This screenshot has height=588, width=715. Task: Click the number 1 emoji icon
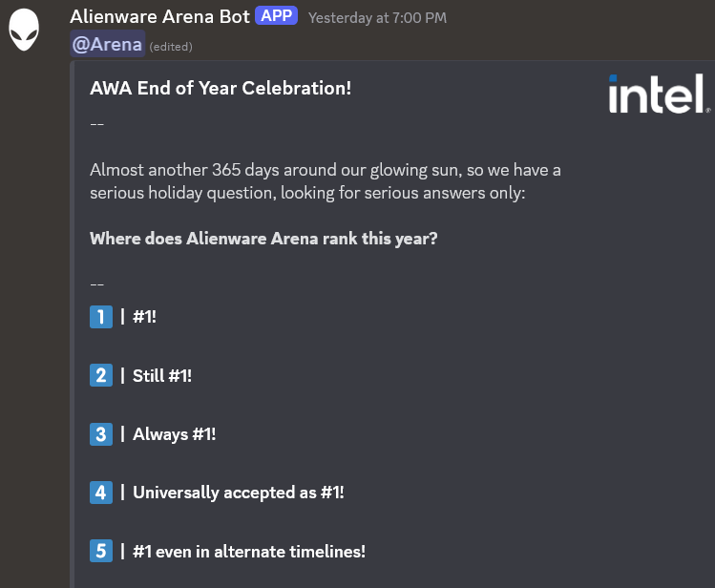(101, 316)
